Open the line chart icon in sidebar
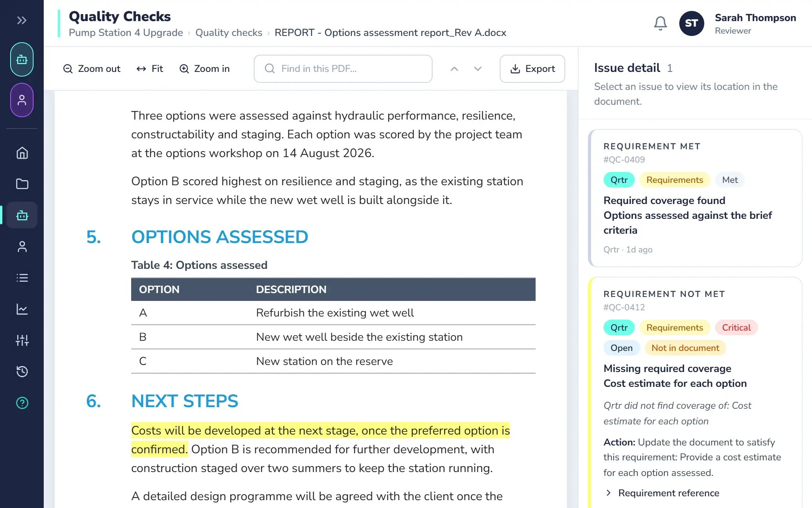Image resolution: width=812 pixels, height=508 pixels. pos(22,309)
